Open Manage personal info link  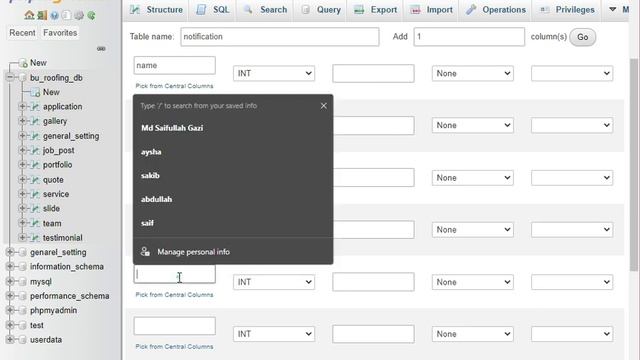tap(193, 252)
